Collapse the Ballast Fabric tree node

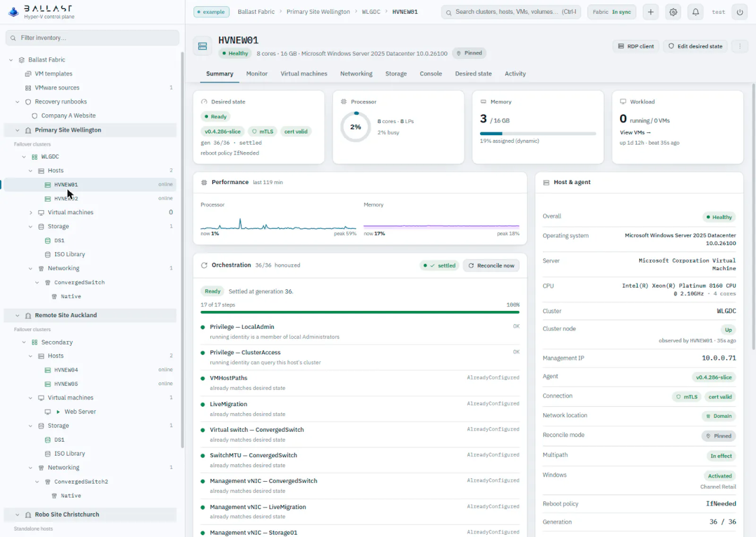[x=11, y=60]
